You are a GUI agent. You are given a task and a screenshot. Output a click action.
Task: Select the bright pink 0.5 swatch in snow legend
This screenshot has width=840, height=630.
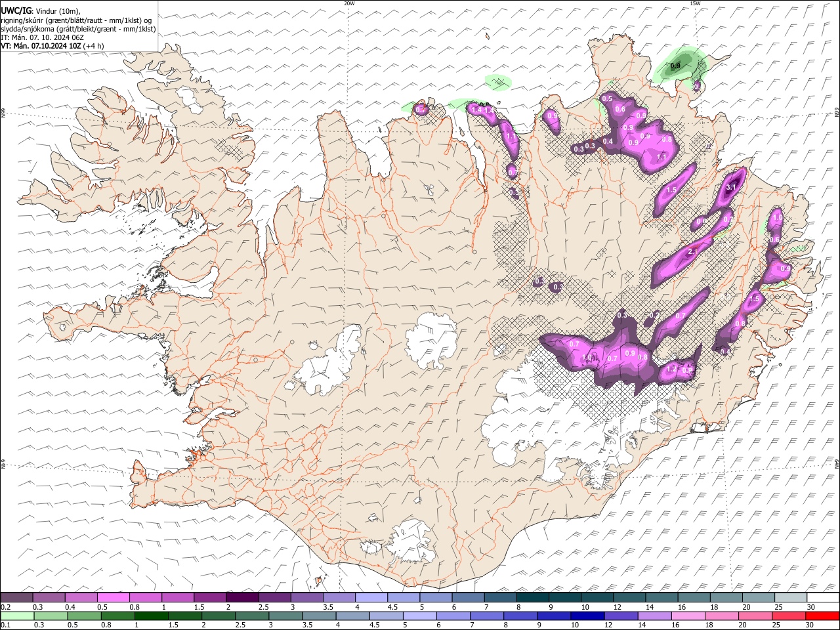pyautogui.click(x=113, y=598)
